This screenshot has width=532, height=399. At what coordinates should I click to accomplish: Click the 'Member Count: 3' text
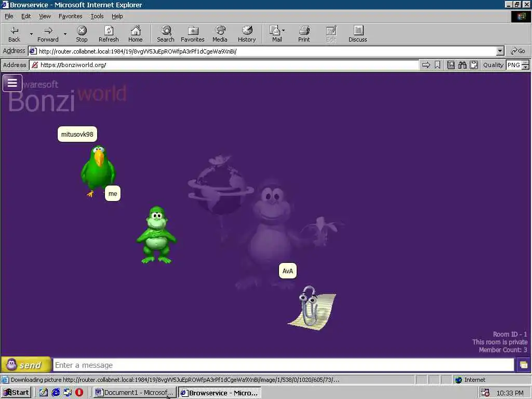click(x=503, y=350)
